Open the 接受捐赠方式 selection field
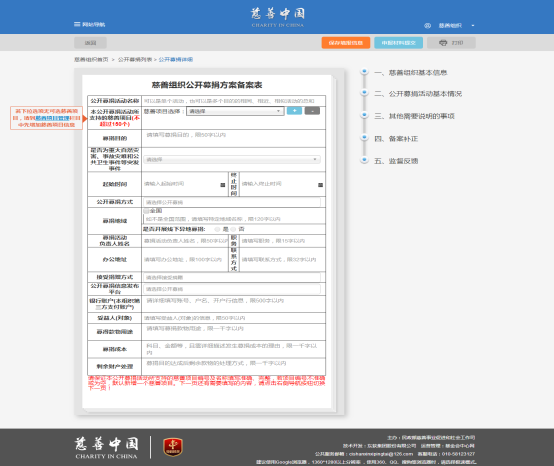Image resolution: width=554 pixels, height=466 pixels. pyautogui.click(x=232, y=277)
